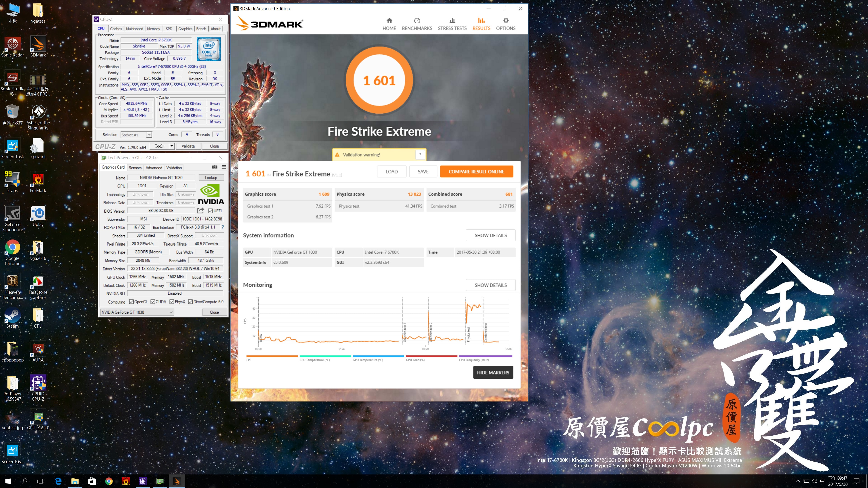This screenshot has width=868, height=488.
Task: Open Windows Start menu
Action: coord(8,481)
